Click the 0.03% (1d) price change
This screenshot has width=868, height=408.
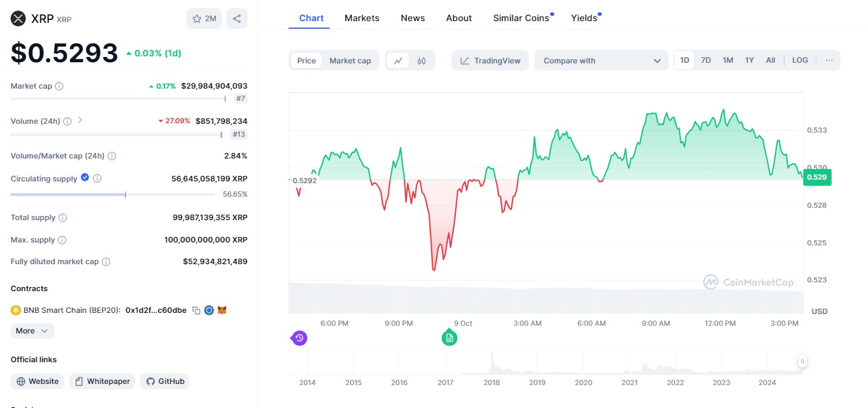(154, 53)
